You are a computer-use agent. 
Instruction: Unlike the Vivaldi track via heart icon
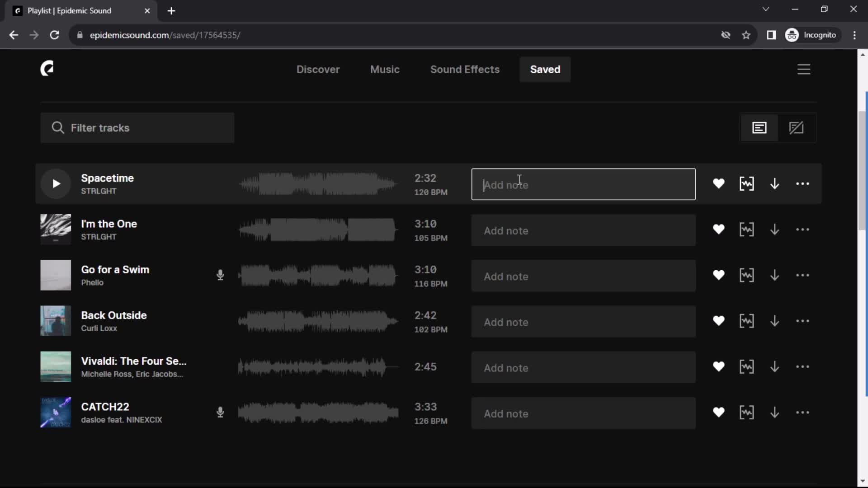click(718, 366)
